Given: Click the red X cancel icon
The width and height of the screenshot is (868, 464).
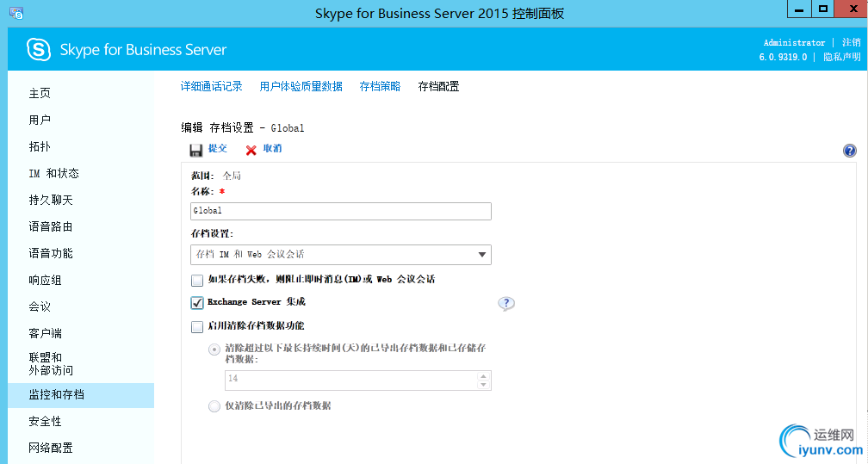Looking at the screenshot, I should (x=251, y=150).
